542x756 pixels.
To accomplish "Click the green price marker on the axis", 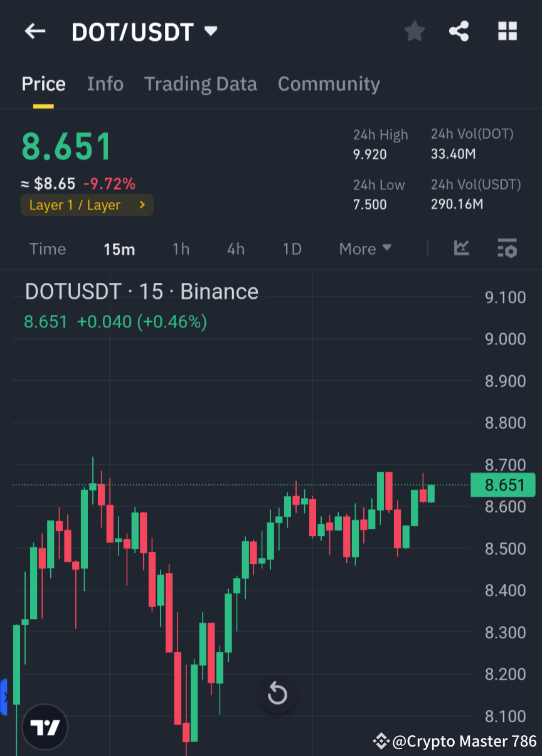I will point(502,484).
